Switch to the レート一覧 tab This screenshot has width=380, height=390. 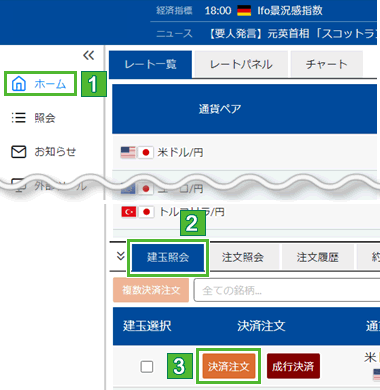coord(150,64)
